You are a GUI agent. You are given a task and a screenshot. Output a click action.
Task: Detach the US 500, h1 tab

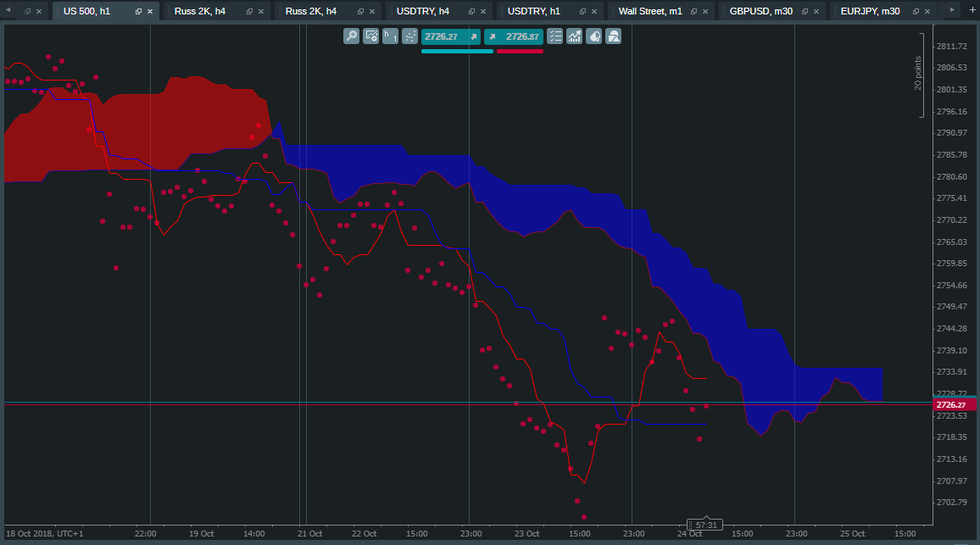click(138, 11)
